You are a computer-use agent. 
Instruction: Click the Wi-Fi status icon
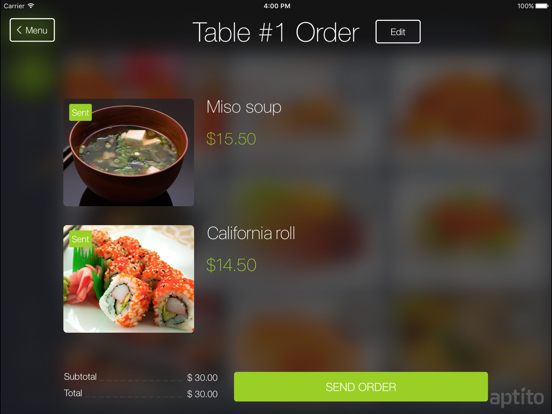31,6
